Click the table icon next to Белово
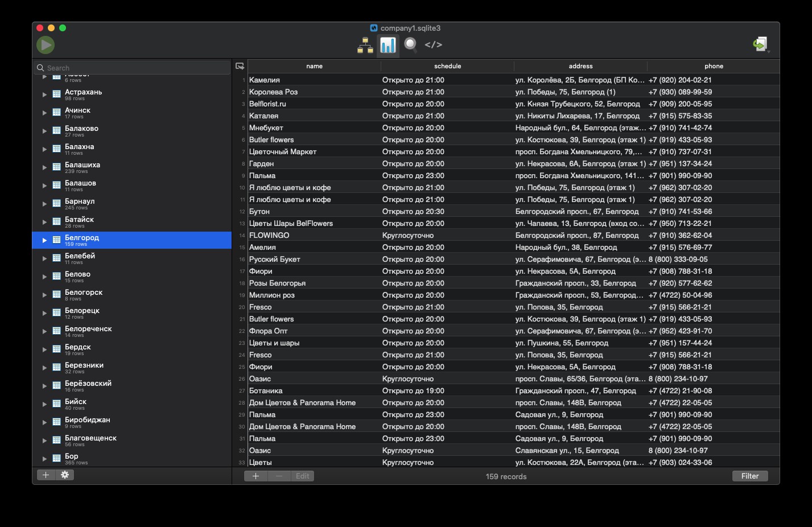Viewport: 812px width, 527px height. pyautogui.click(x=56, y=277)
